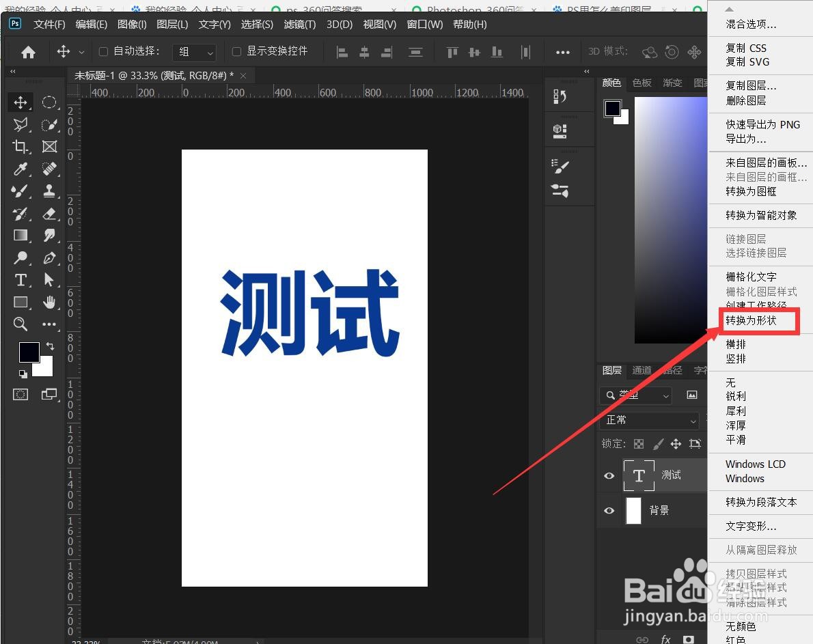
Task: Select the Move tool
Action: 20,102
